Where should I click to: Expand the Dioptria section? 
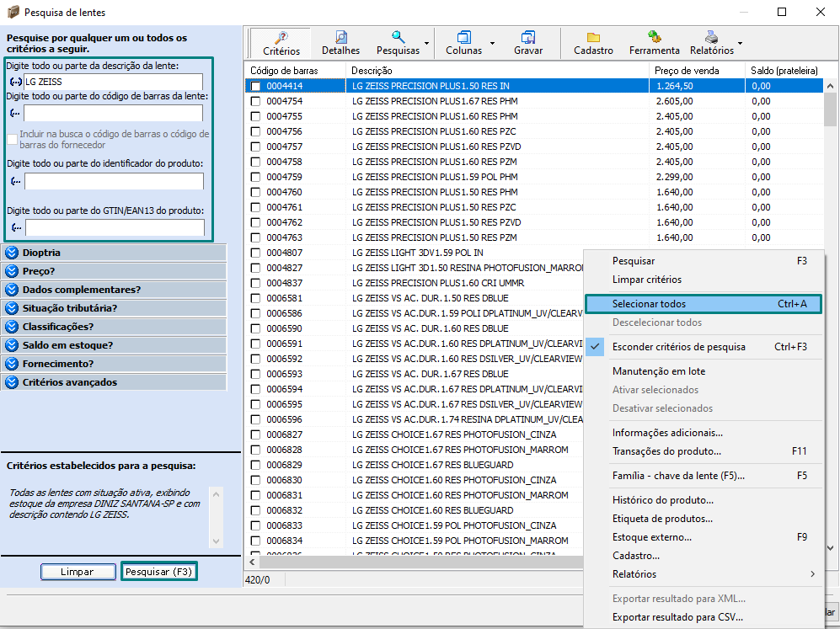114,253
